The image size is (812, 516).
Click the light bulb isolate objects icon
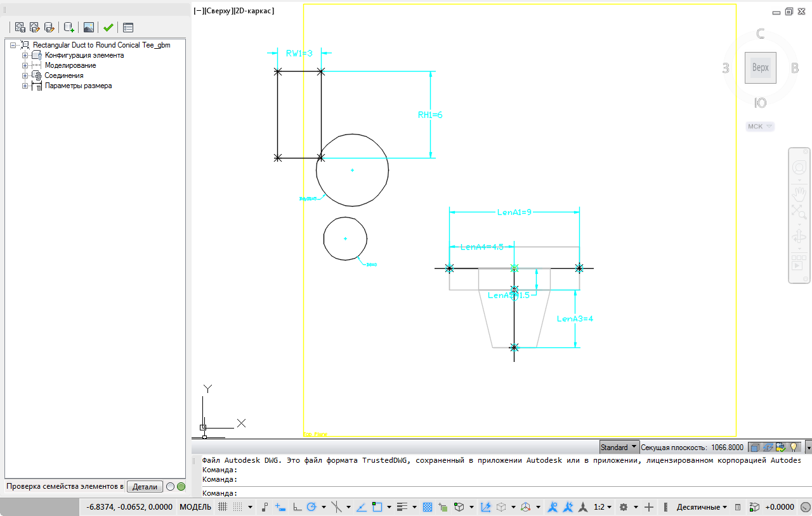793,447
